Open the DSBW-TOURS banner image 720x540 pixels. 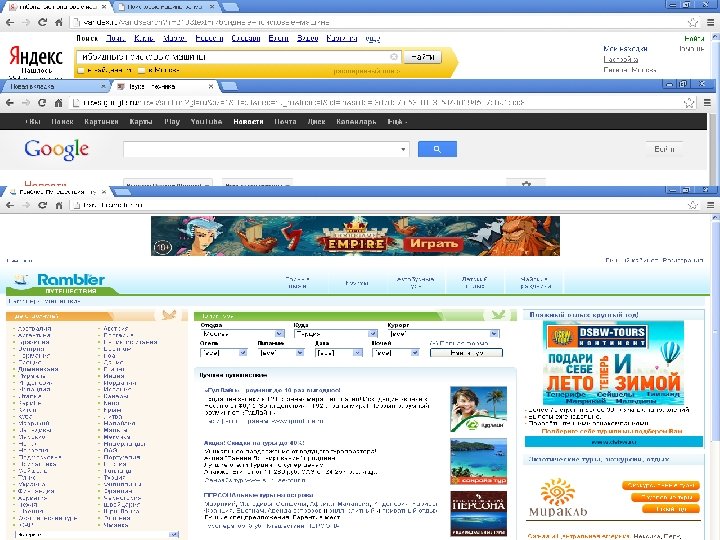click(613, 362)
